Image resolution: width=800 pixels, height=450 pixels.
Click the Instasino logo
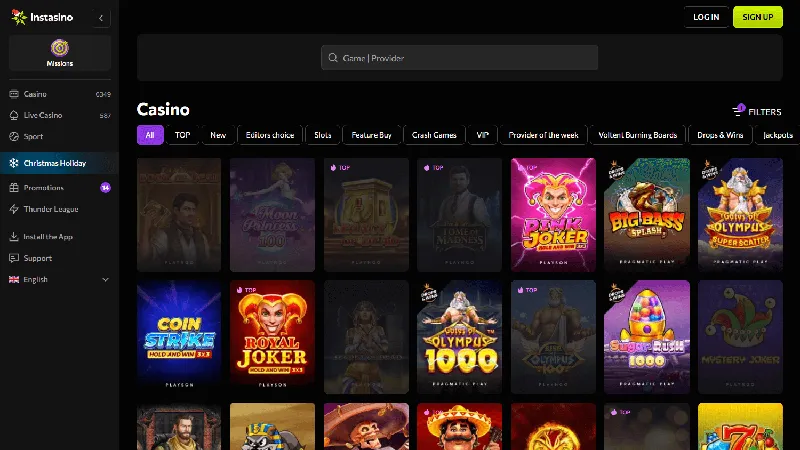click(x=42, y=17)
